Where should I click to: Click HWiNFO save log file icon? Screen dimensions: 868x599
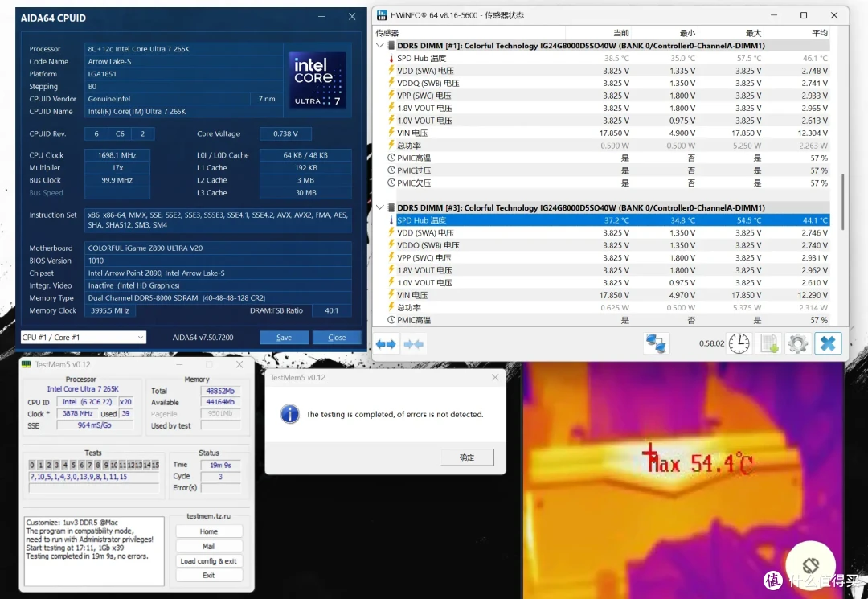pyautogui.click(x=769, y=344)
